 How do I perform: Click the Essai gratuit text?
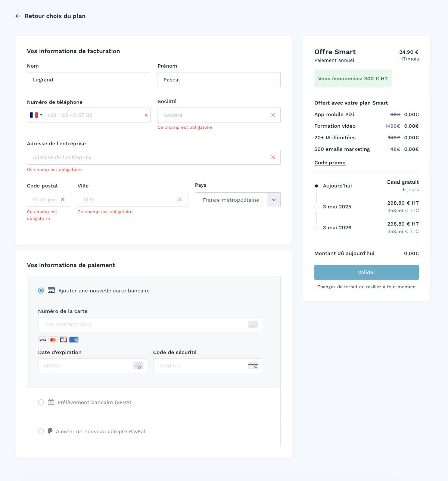pyautogui.click(x=403, y=182)
